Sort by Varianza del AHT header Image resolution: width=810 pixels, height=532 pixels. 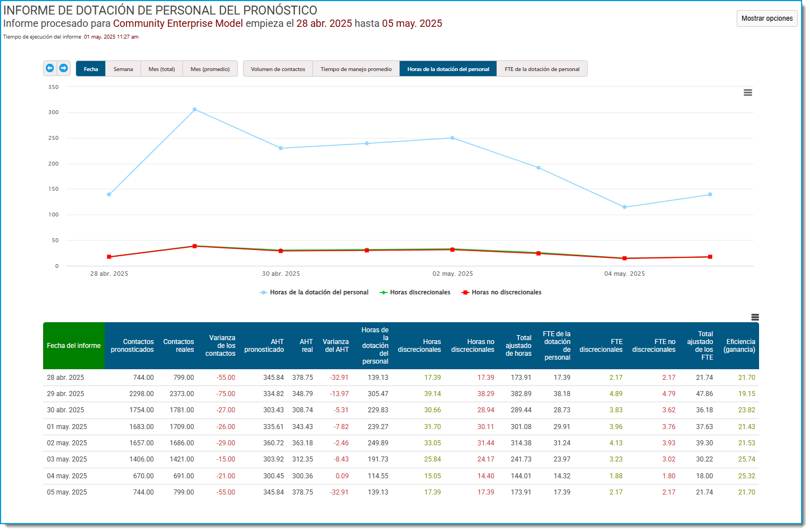tap(336, 346)
